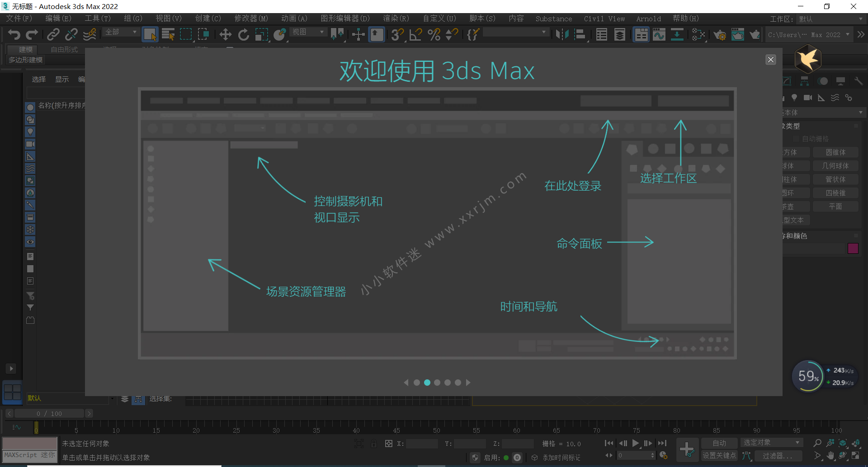Click the 几何球体 primitive button
Viewport: 868px width, 467px height.
[x=835, y=166]
